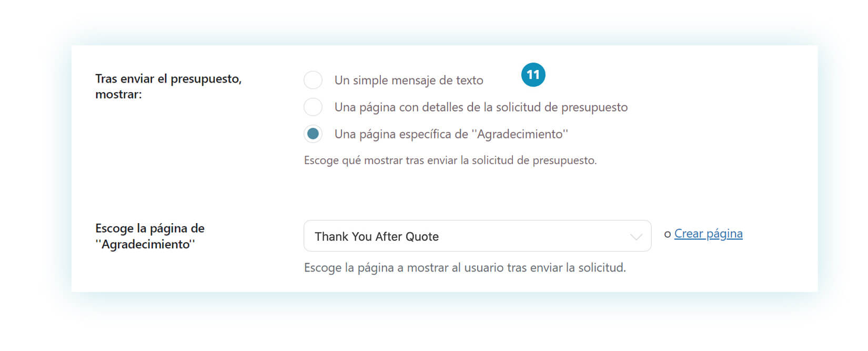Toggle the specific 'Agradecimiento' page radio button
This screenshot has width=868, height=351.
pyautogui.click(x=313, y=134)
